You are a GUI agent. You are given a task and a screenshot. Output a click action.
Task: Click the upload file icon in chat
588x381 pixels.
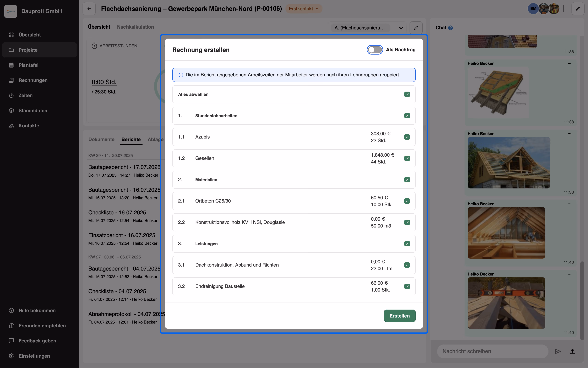572,351
